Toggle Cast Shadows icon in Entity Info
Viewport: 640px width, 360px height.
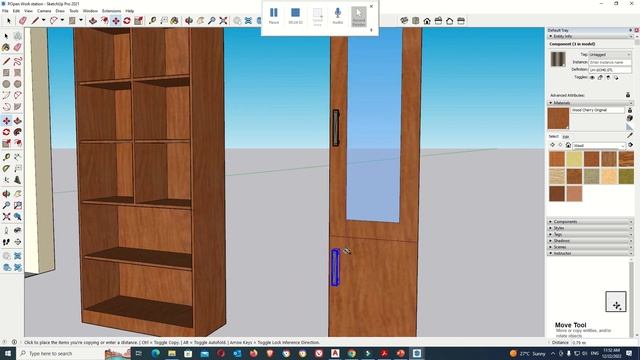[x=616, y=78]
